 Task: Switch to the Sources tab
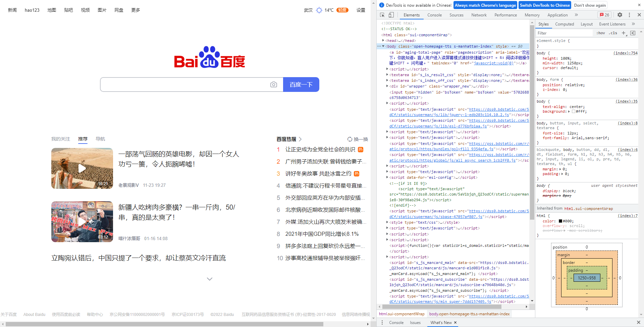(x=457, y=15)
